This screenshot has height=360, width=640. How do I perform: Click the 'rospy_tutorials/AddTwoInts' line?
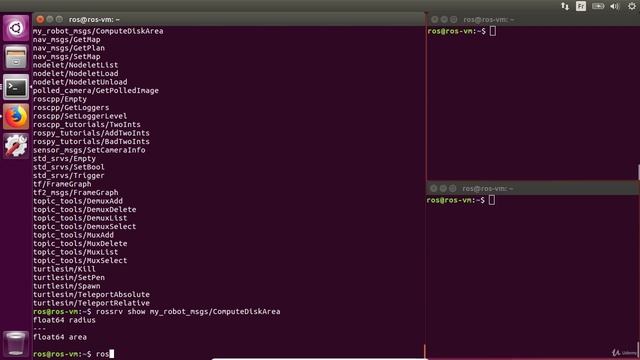click(x=91, y=133)
